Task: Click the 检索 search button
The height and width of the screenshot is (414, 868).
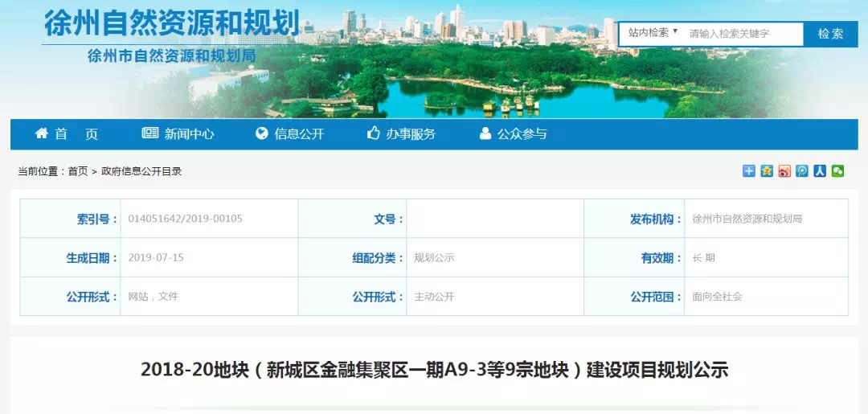Action: tap(830, 34)
